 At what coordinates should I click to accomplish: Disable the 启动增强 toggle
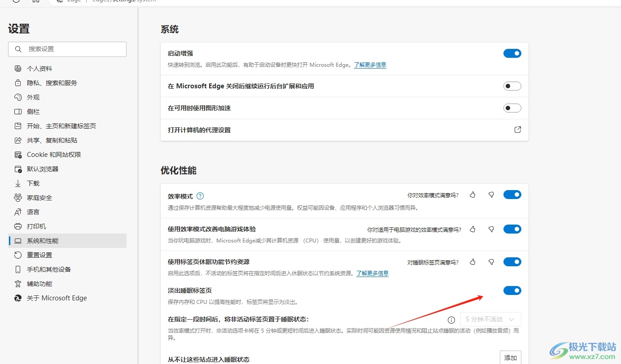(512, 53)
